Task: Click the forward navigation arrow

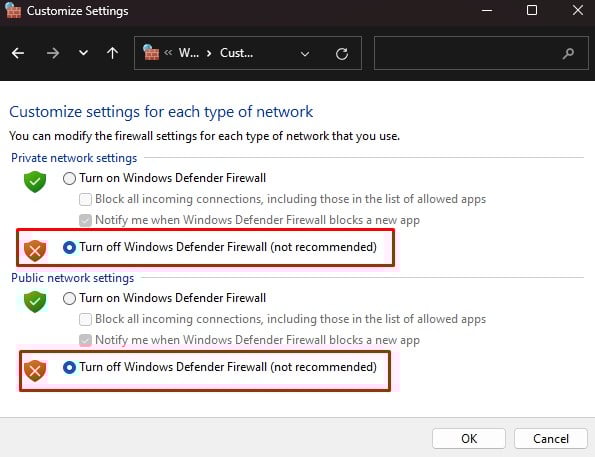Action: (53, 53)
